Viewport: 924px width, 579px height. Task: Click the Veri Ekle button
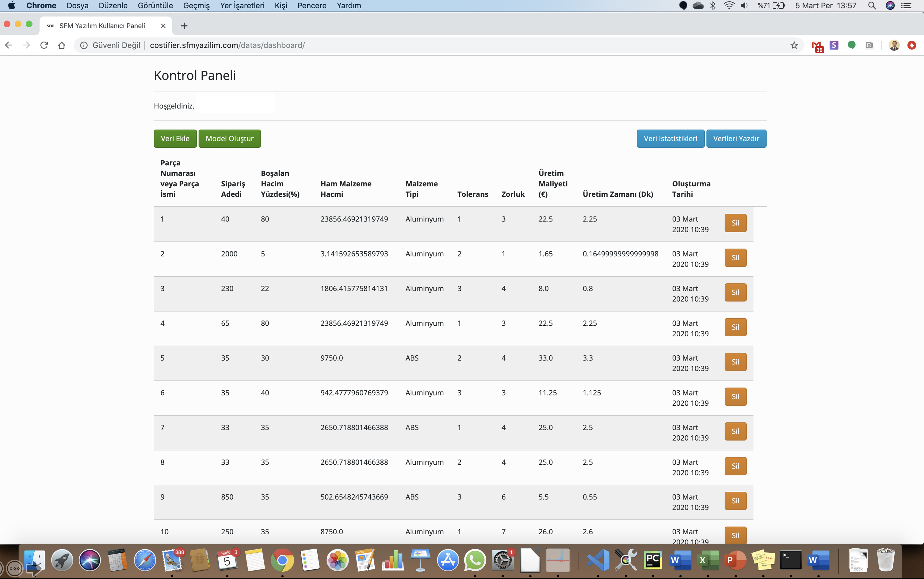(175, 138)
